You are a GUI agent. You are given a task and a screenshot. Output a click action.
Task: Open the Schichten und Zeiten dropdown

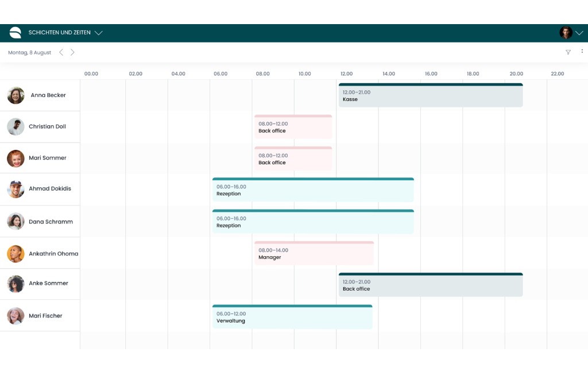65,33
